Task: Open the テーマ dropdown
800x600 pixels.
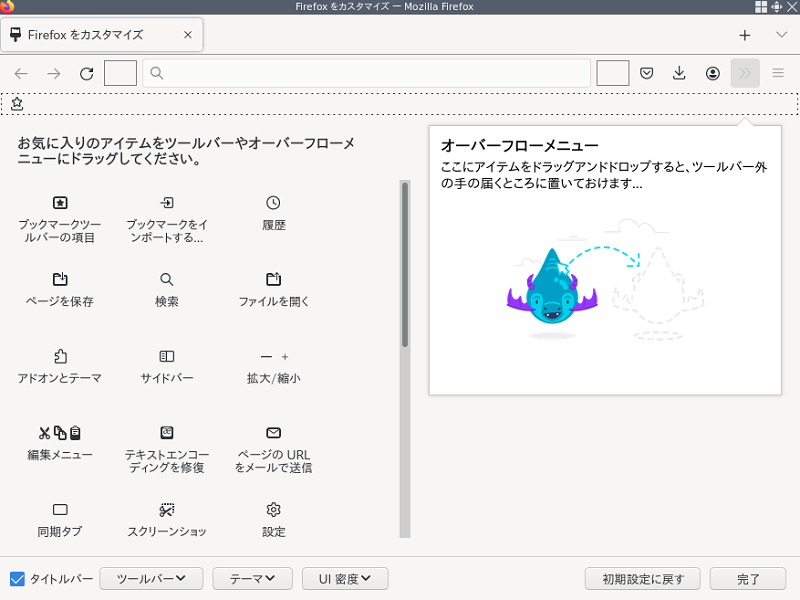Action: coord(252,579)
